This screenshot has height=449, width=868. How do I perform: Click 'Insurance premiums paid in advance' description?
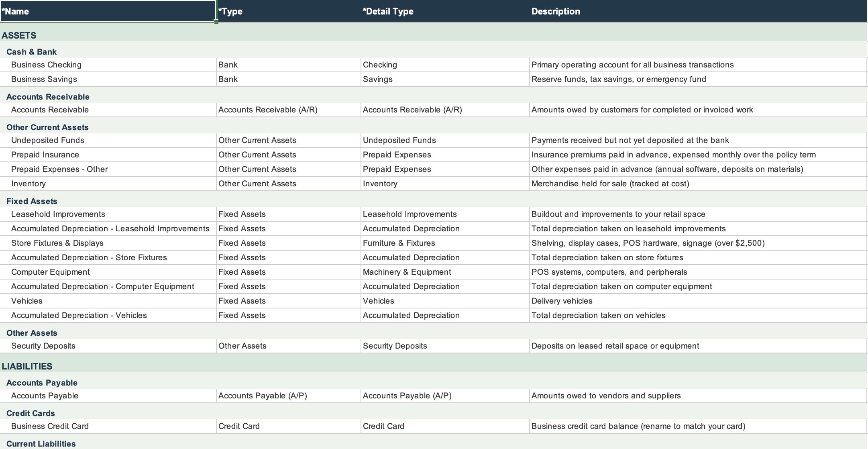tap(699, 155)
